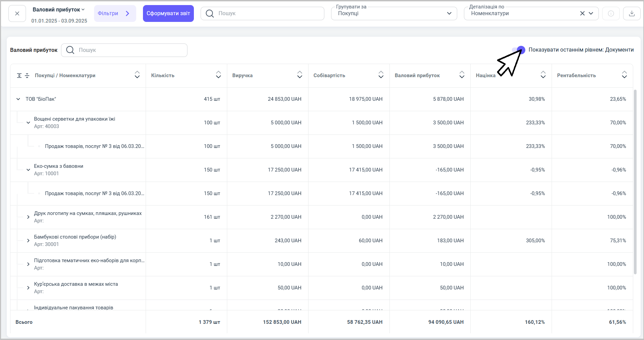Screen dimensions: 644x340
Task: Sort by the Кількість column
Action: click(x=218, y=75)
